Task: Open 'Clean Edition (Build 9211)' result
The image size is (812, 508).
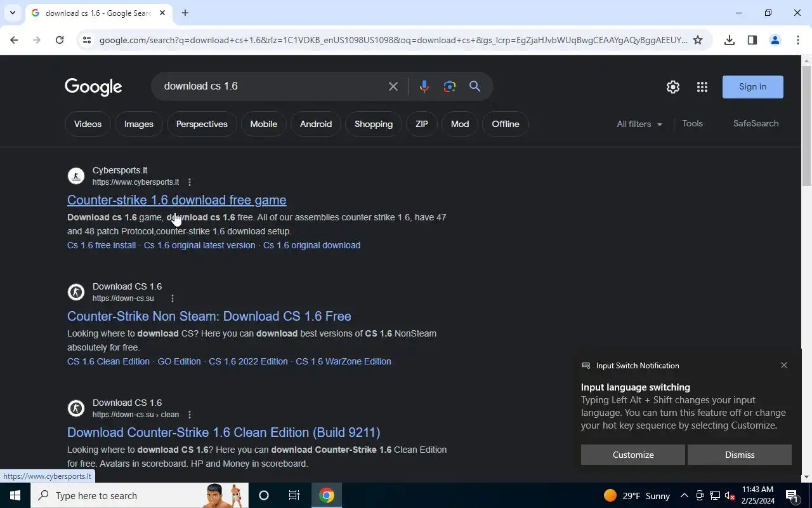Action: [x=224, y=432]
